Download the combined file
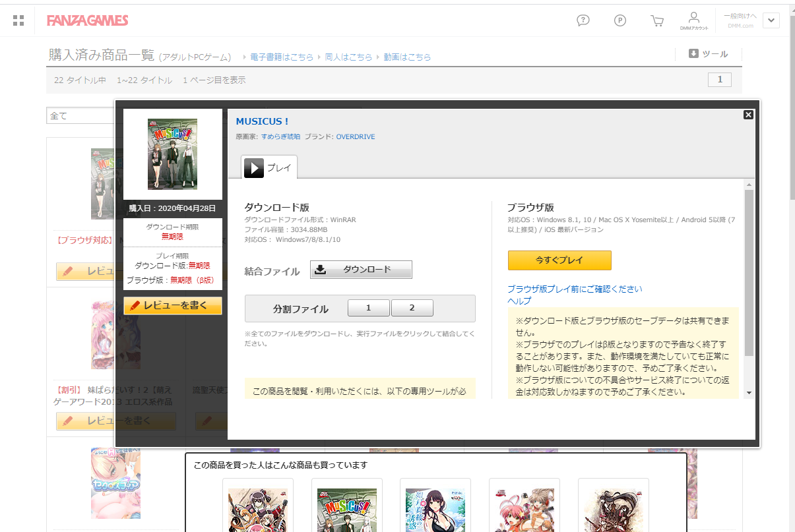 click(x=361, y=270)
